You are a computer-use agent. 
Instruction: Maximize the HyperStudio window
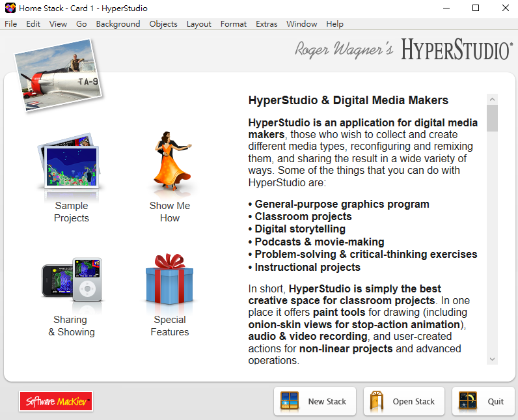click(x=476, y=8)
